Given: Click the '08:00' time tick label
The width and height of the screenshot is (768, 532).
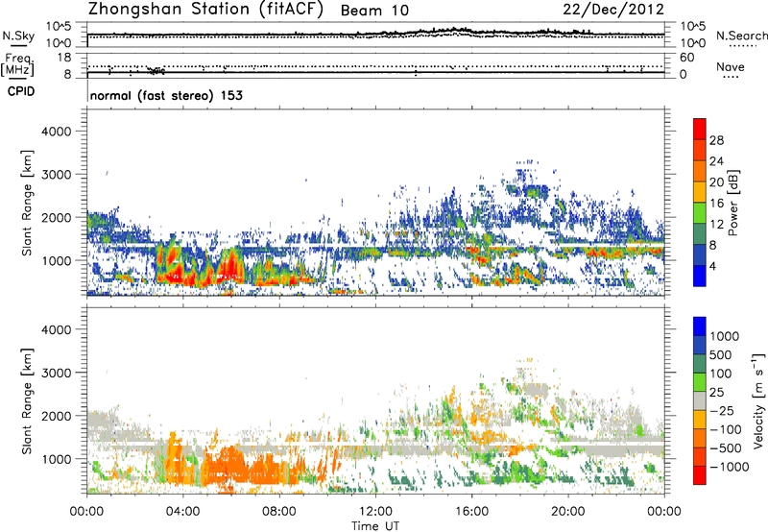Looking at the screenshot, I should tap(279, 512).
